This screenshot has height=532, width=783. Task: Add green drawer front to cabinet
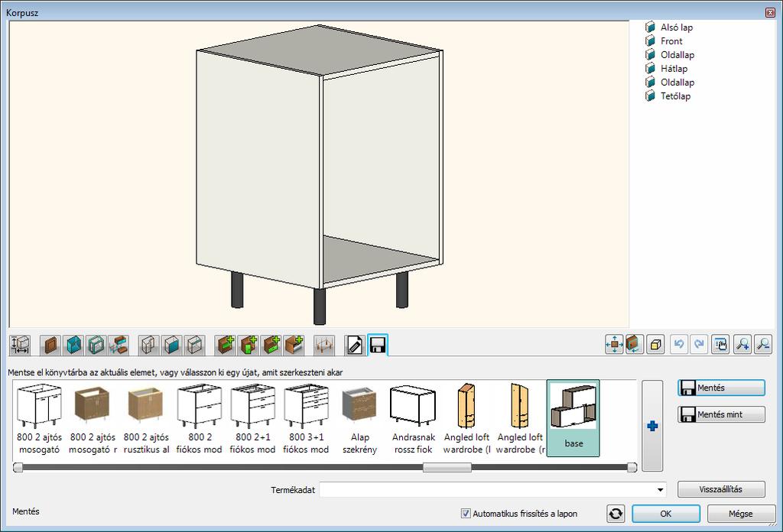click(271, 345)
